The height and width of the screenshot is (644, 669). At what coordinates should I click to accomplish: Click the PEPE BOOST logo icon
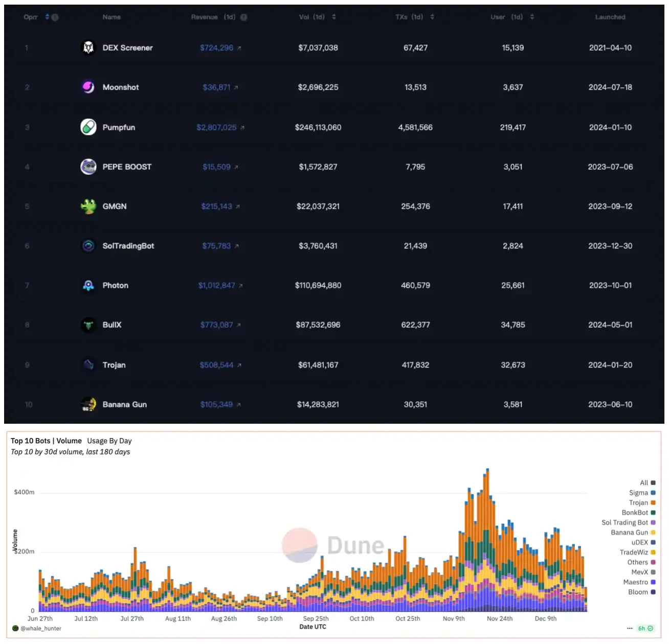[88, 167]
